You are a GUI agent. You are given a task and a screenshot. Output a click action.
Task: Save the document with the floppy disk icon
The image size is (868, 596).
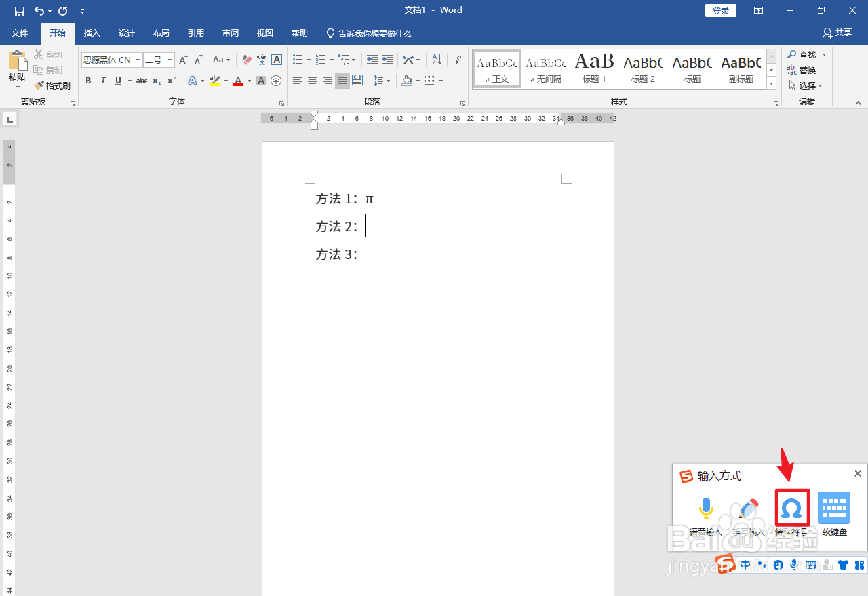point(20,11)
